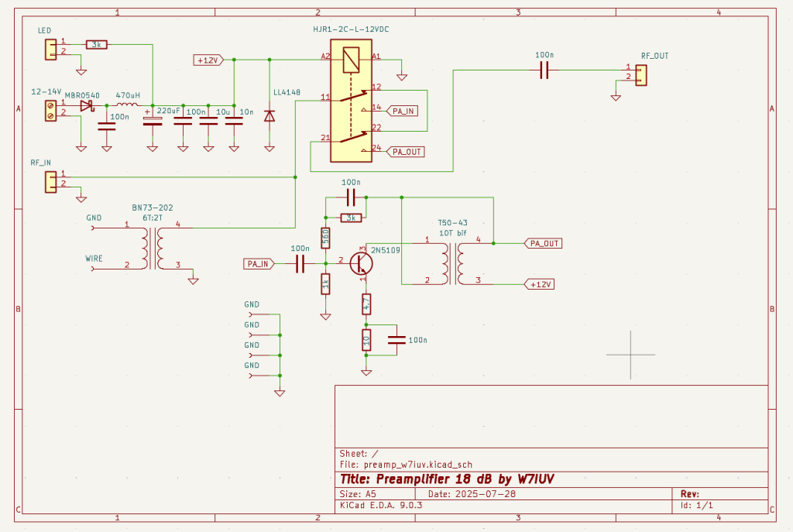Click the +12V label near relay pin A2
The height and width of the screenshot is (532, 793).
point(208,60)
